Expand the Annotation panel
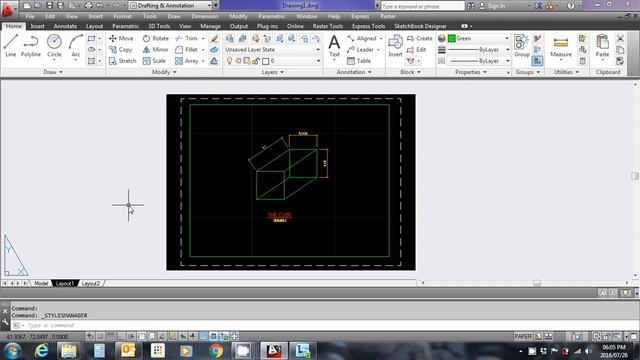 [x=354, y=72]
